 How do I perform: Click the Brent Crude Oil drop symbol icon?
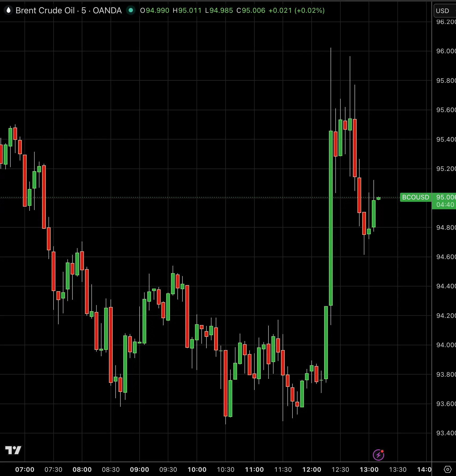(9, 10)
